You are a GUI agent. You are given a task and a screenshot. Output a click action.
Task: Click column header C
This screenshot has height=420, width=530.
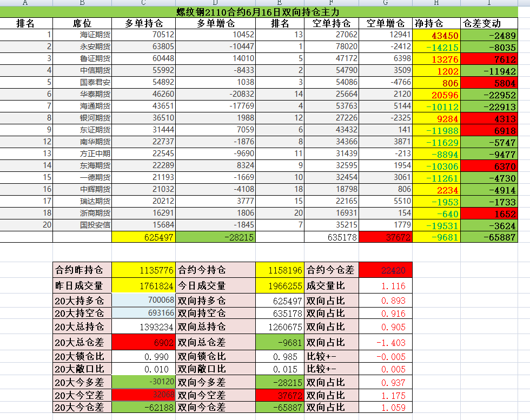point(143,3)
